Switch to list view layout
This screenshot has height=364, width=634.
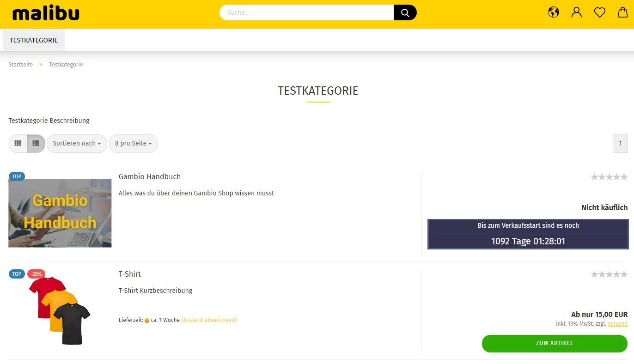pos(36,144)
